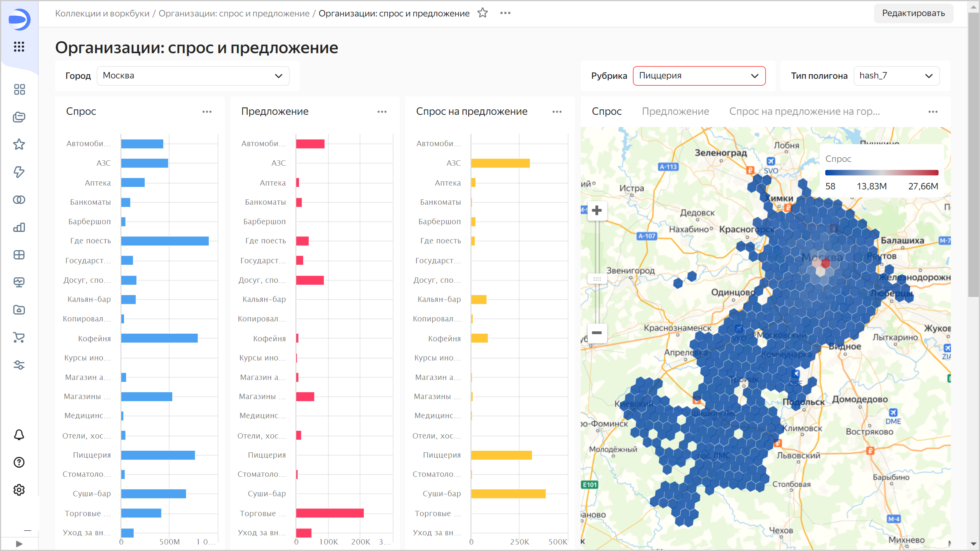980x551 pixels.
Task: Open Спрос chart options menu
Action: (207, 112)
